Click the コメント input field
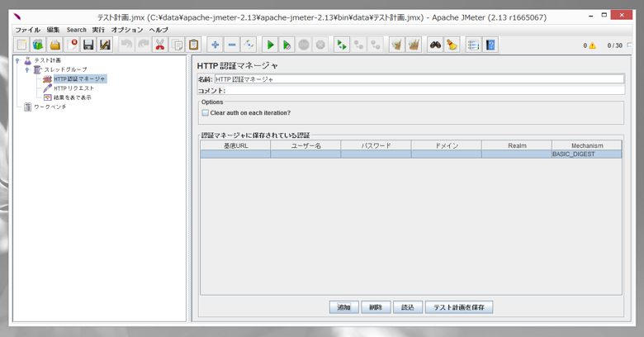 425,90
